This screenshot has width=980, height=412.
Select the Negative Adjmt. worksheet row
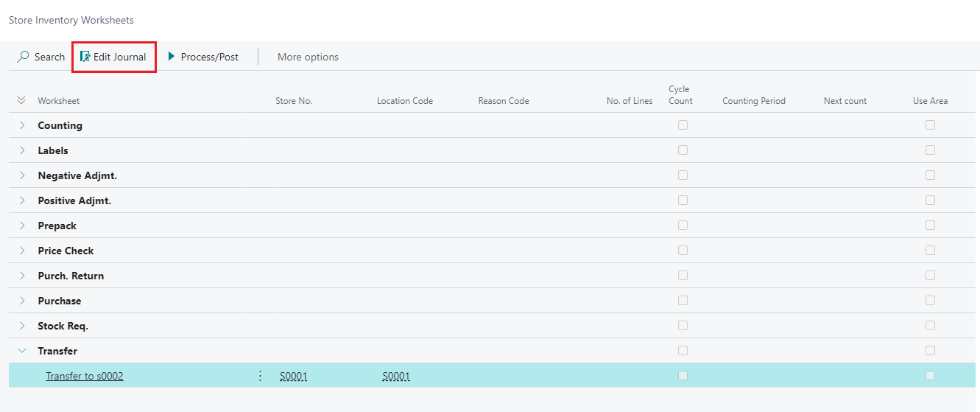(77, 175)
